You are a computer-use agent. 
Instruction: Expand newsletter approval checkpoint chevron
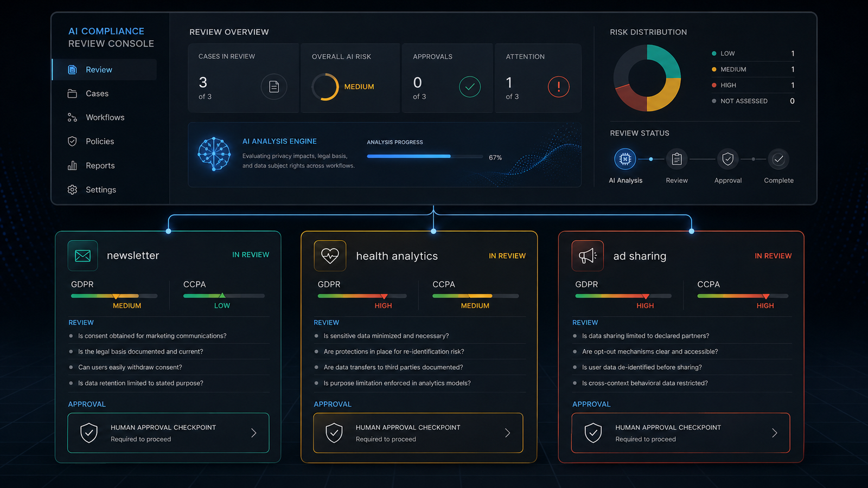[x=254, y=433]
